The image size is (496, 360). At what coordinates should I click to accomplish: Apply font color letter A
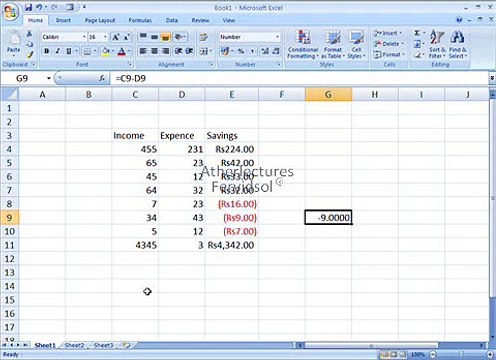tap(121, 51)
